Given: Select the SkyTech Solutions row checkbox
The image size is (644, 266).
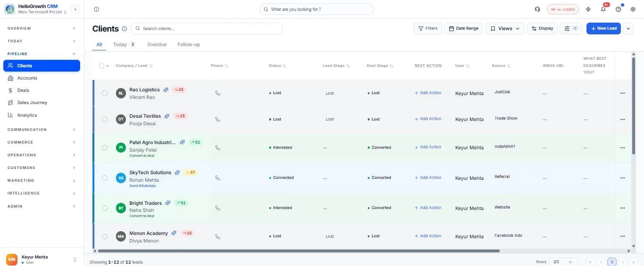Looking at the screenshot, I should [105, 178].
